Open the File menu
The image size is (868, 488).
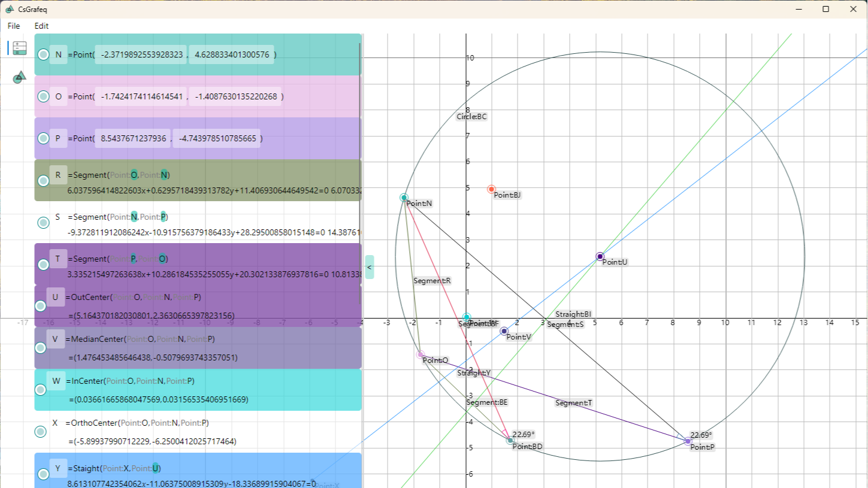(14, 26)
